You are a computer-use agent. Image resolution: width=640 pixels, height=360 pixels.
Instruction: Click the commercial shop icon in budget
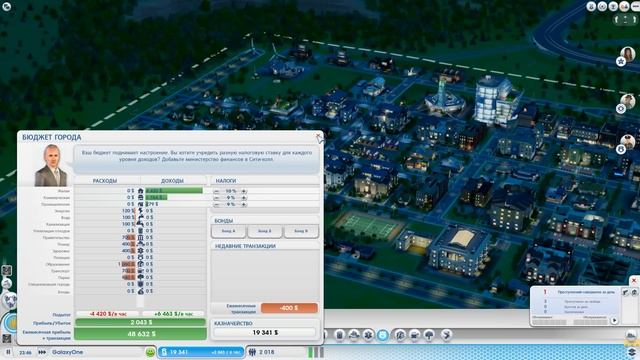click(140, 197)
